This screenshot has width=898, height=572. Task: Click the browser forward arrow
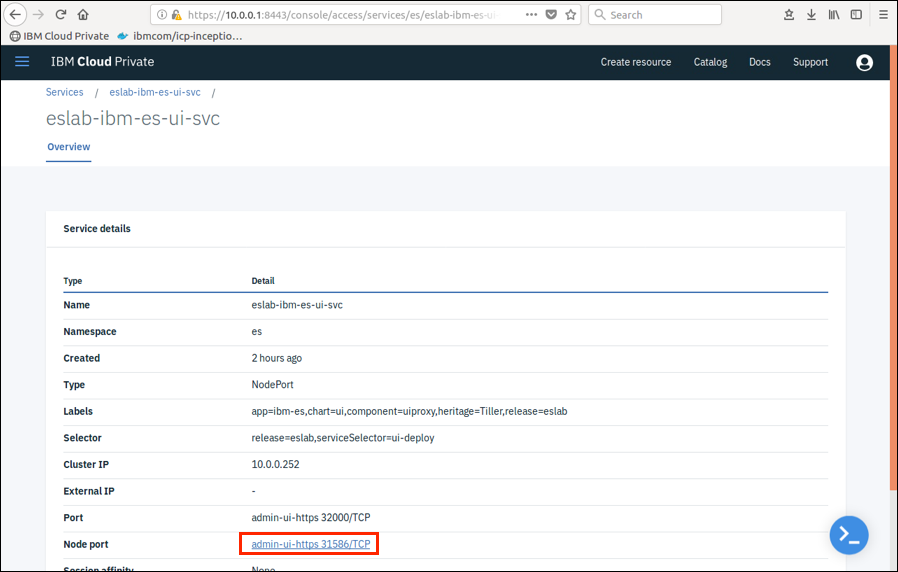pyautogui.click(x=38, y=15)
